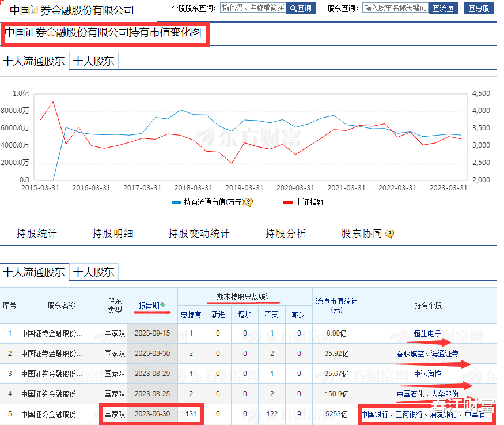
Task: Click the help icon beside 持有流通市值(万元)
Action: click(x=248, y=202)
